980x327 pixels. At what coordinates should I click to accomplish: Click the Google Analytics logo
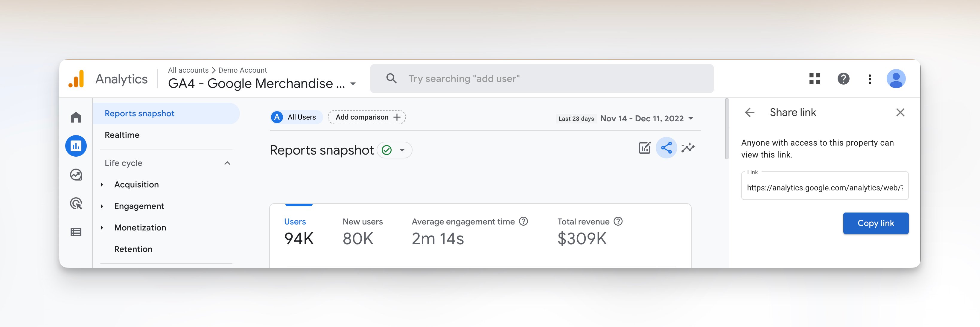76,79
